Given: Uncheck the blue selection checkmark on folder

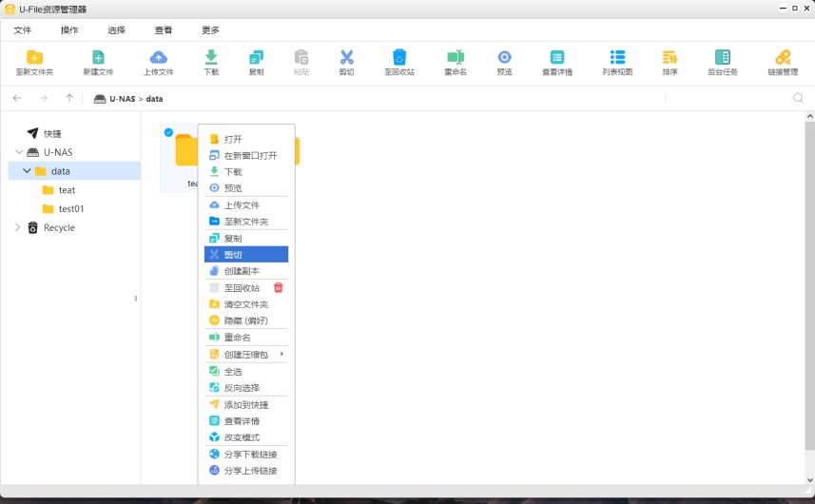Looking at the screenshot, I should (168, 132).
